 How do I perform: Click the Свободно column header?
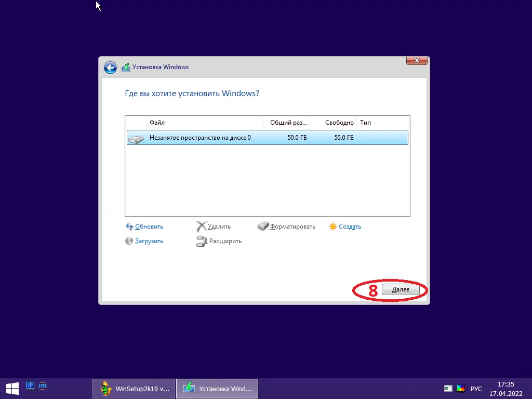click(333, 123)
